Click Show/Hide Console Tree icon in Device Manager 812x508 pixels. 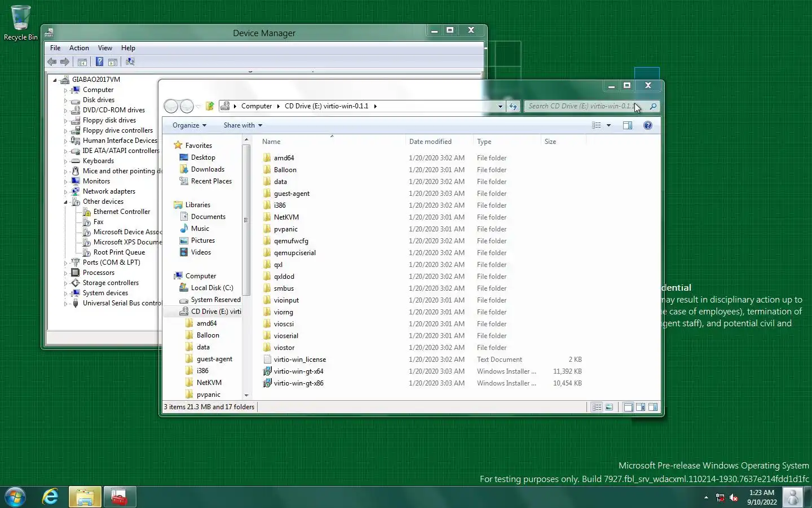82,62
